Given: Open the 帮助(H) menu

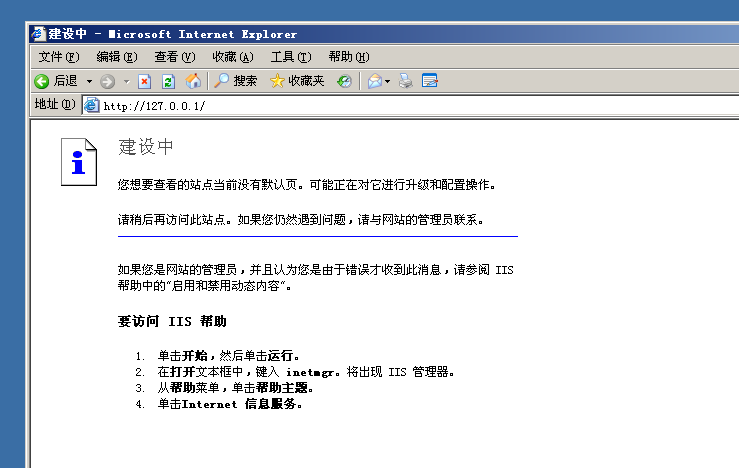Looking at the screenshot, I should (349, 57).
